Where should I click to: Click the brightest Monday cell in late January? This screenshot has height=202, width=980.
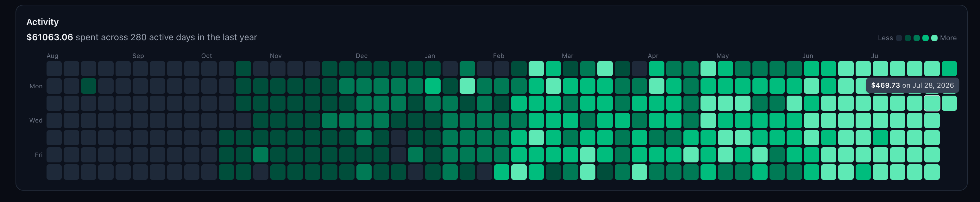(x=467, y=86)
